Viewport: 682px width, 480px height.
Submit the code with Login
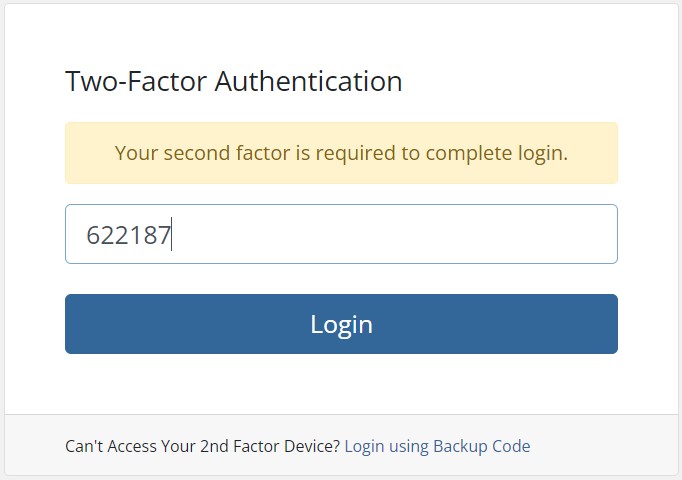pyautogui.click(x=341, y=324)
